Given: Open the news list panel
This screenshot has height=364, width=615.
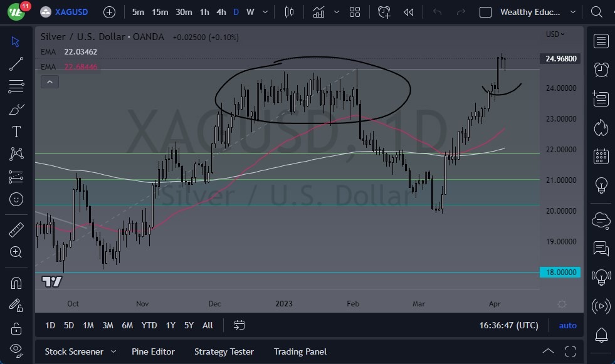Looking at the screenshot, I should tap(601, 99).
